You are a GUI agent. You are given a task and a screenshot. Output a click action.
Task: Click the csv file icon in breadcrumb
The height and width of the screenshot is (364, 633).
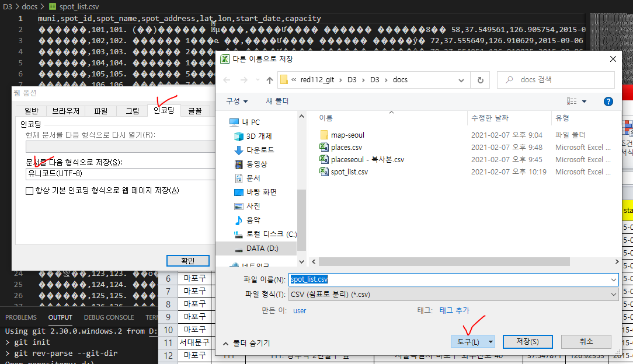pos(53,6)
